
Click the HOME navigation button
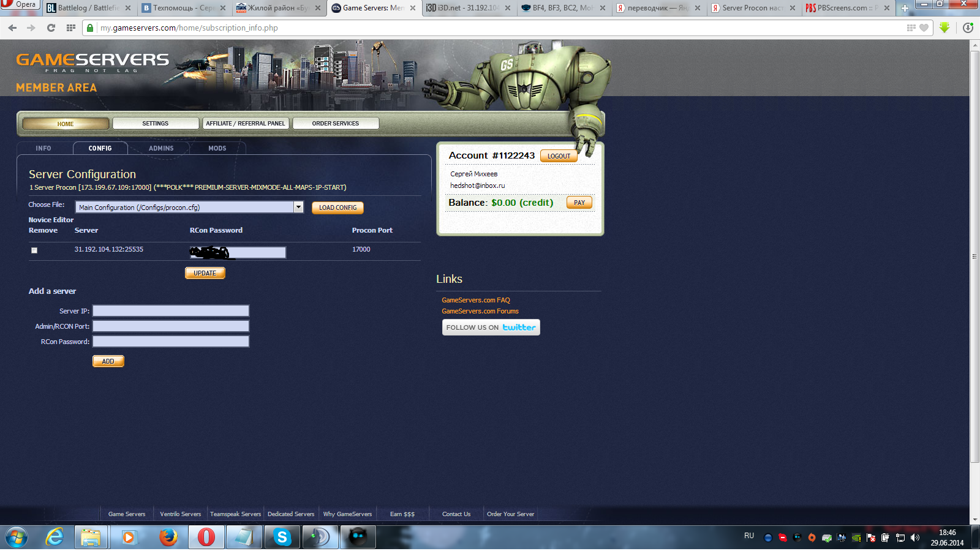coord(66,124)
